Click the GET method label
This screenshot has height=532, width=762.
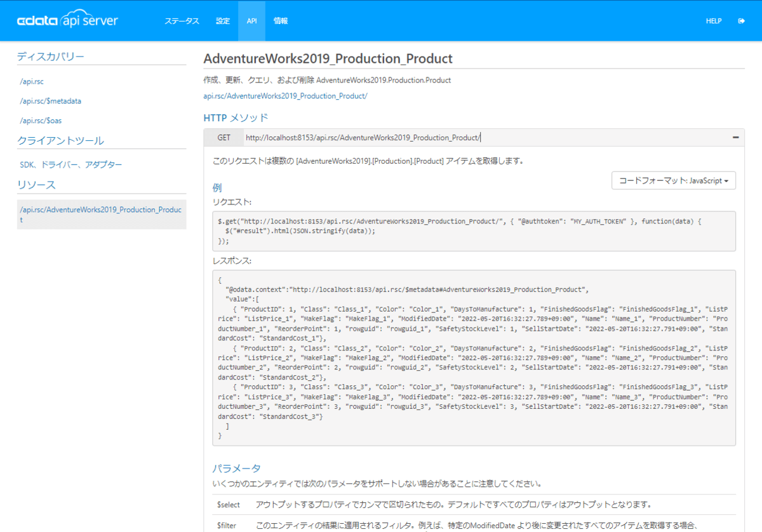point(224,137)
